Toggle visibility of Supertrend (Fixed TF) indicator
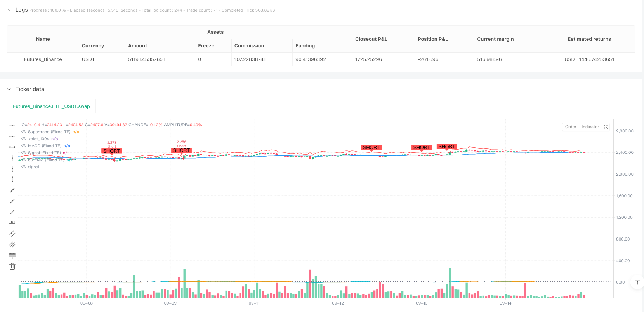This screenshot has height=312, width=644. pos(24,132)
